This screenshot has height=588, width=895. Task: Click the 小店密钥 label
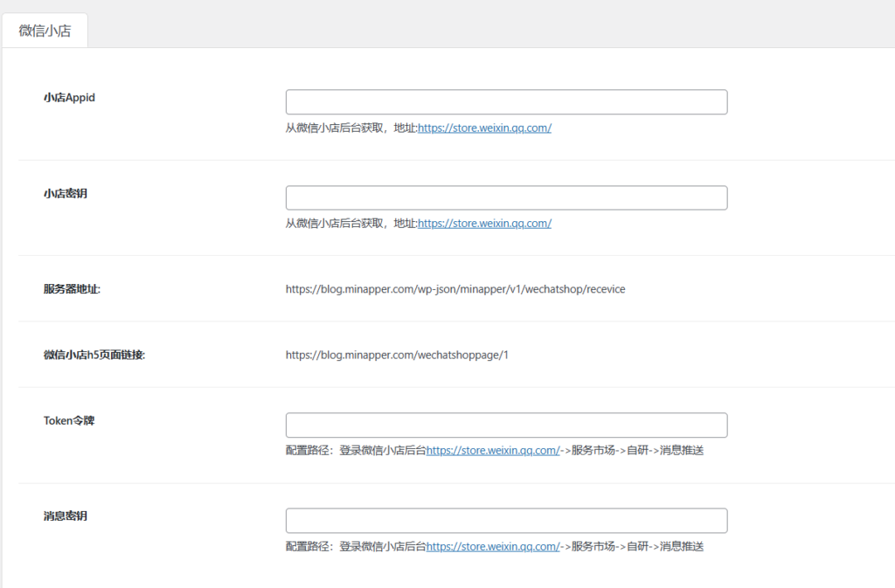pos(65,193)
